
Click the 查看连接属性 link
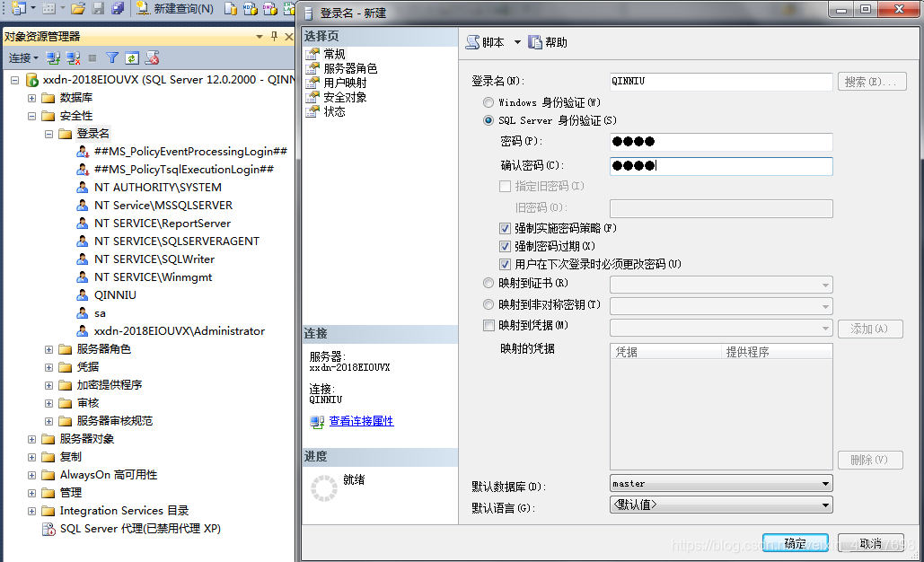pyautogui.click(x=361, y=421)
